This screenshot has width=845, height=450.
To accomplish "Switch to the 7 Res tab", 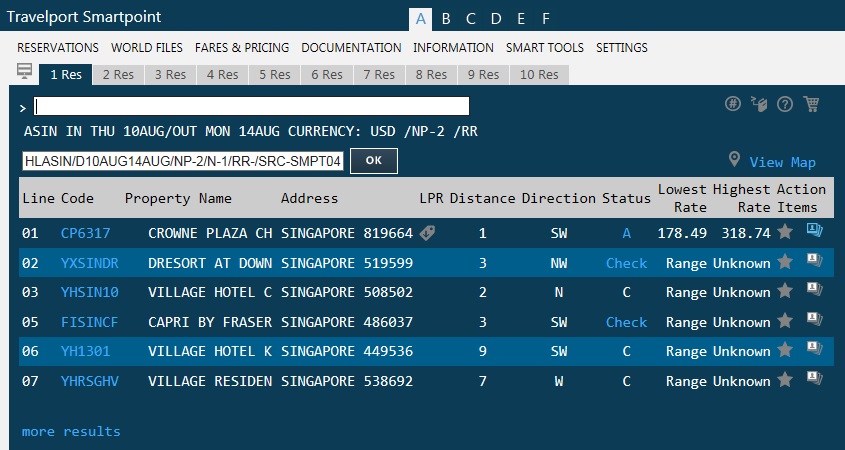I will [379, 74].
